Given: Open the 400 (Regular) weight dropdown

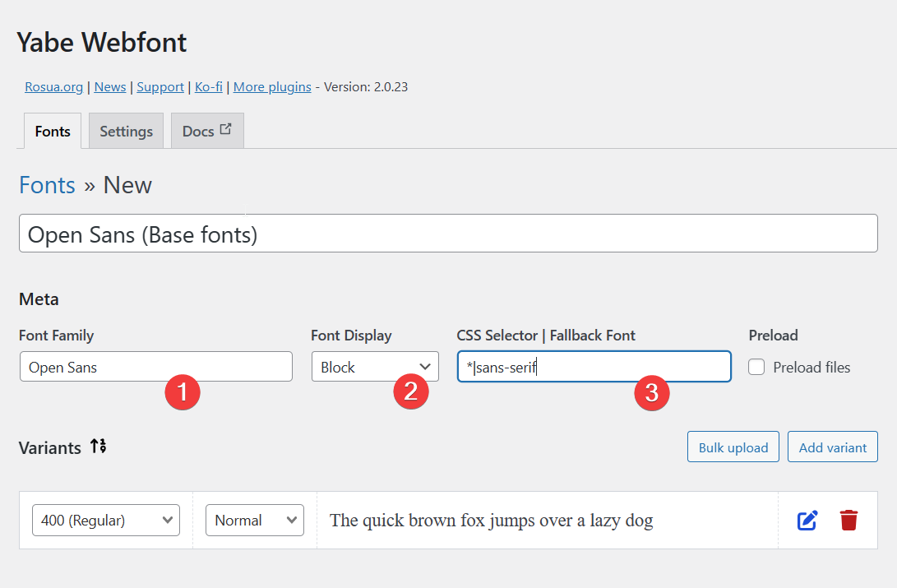Looking at the screenshot, I should tap(106, 521).
